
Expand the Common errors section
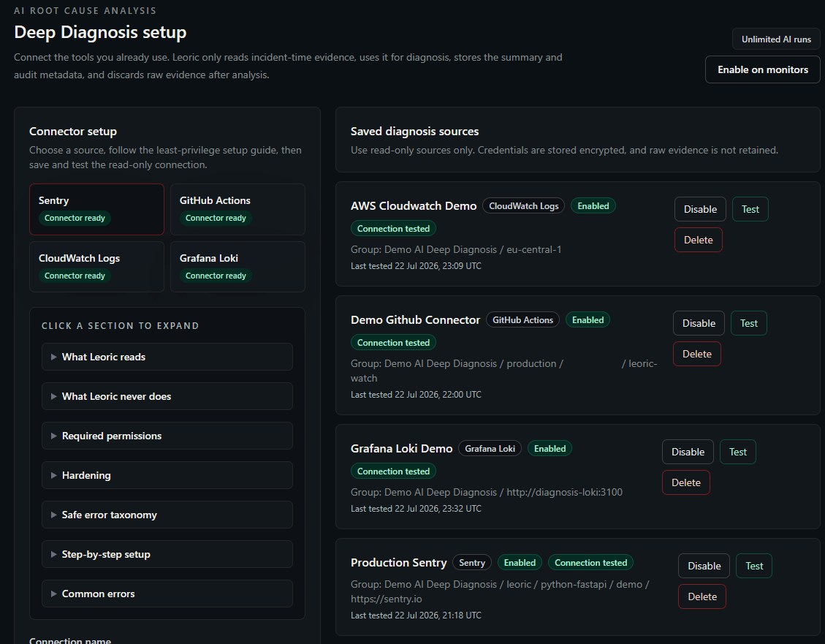pos(167,594)
